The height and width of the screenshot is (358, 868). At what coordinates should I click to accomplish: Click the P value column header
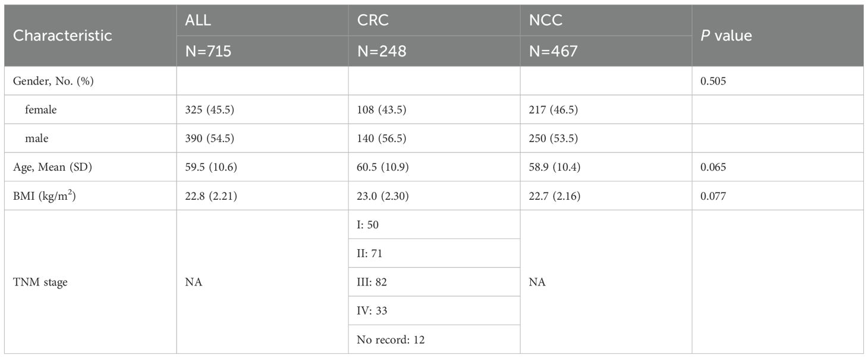(x=727, y=35)
